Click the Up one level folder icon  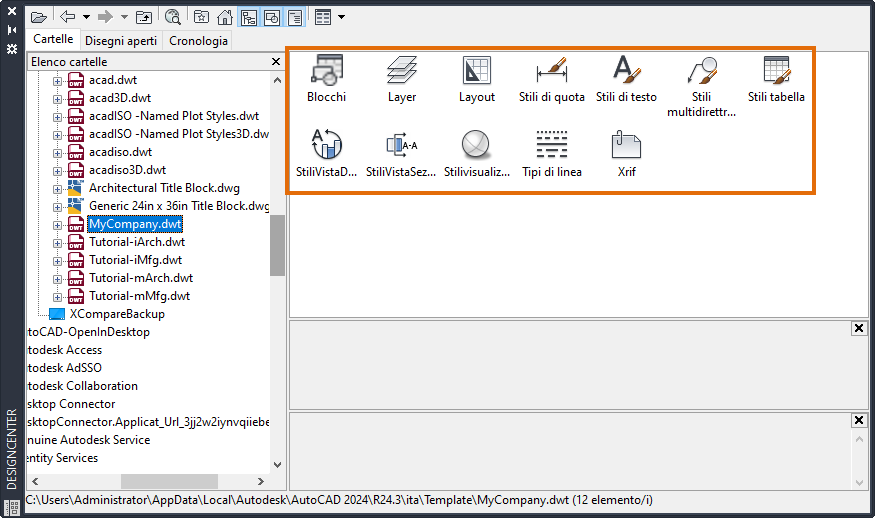point(144,17)
